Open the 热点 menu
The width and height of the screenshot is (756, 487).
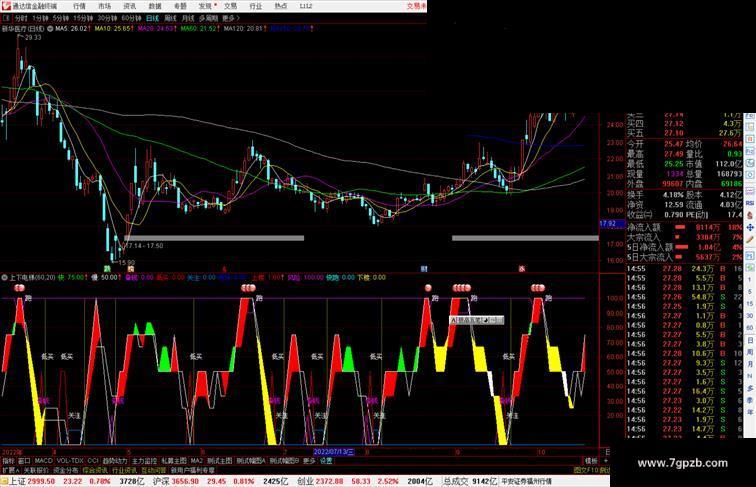[281, 6]
